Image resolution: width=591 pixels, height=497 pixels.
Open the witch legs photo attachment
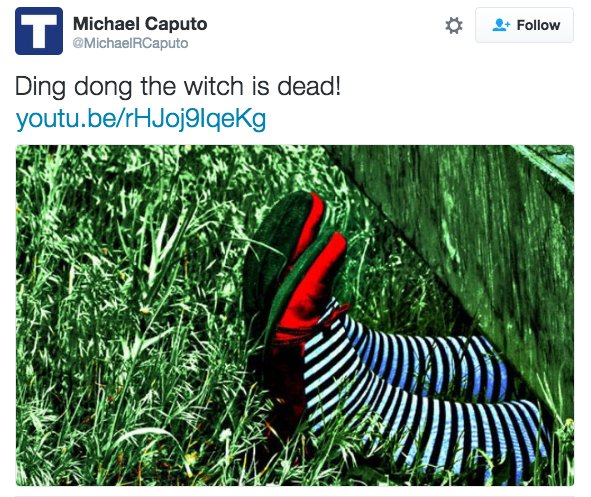pos(295,315)
